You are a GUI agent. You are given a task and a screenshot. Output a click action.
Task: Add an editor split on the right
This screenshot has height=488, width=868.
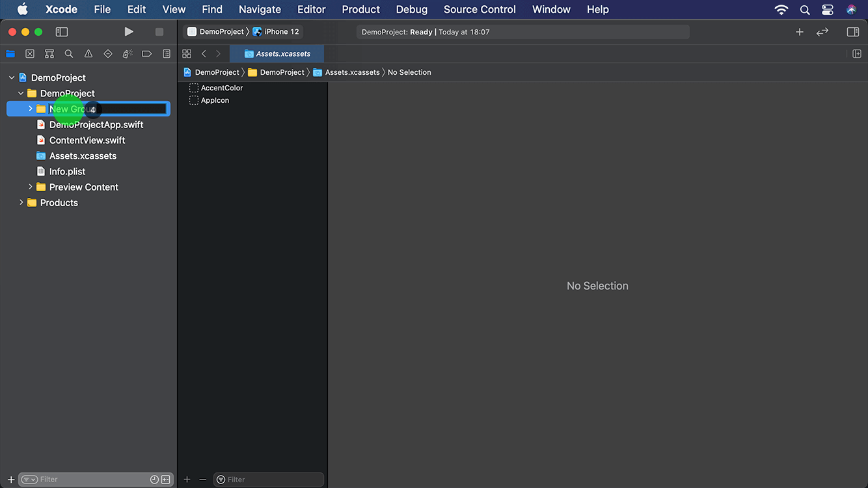coord(857,54)
